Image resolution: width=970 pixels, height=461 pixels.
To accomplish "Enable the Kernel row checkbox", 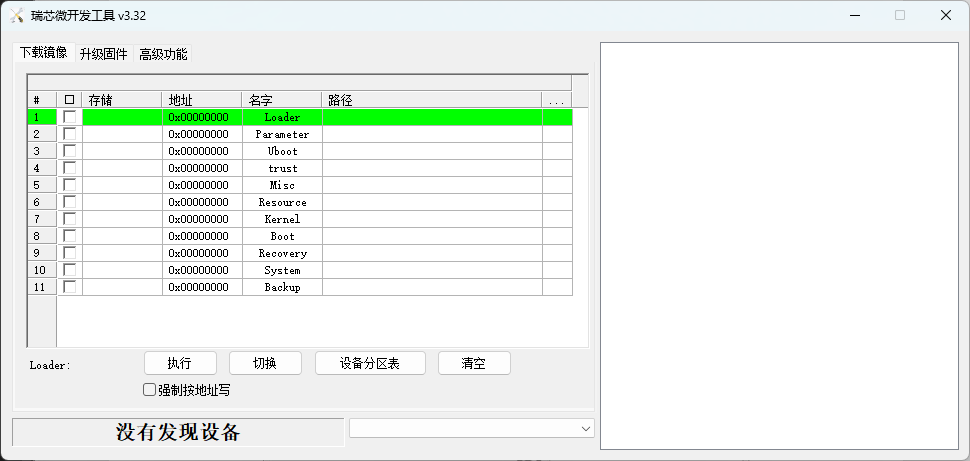I will pos(70,218).
